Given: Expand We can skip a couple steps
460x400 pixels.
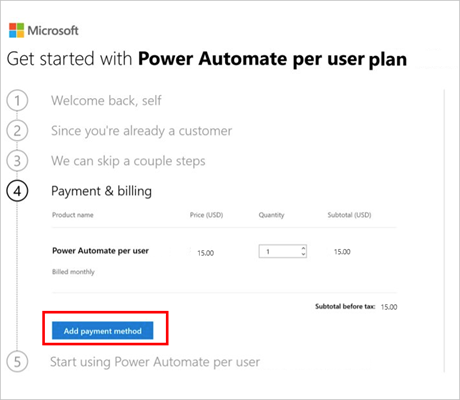Looking at the screenshot, I should 128,161.
